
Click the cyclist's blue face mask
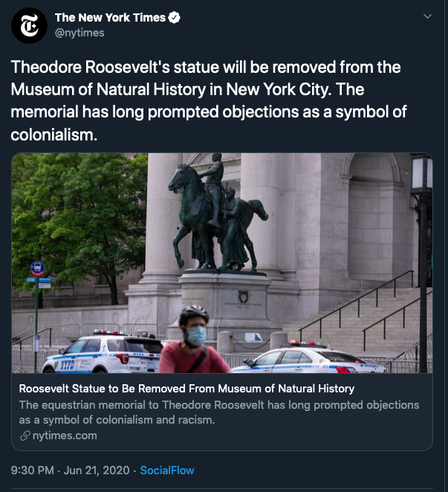coord(196,336)
